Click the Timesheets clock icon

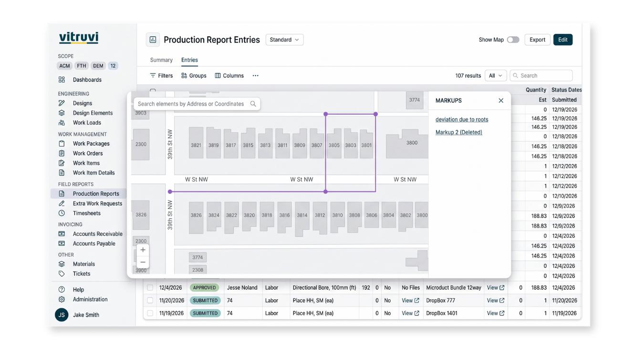click(62, 213)
